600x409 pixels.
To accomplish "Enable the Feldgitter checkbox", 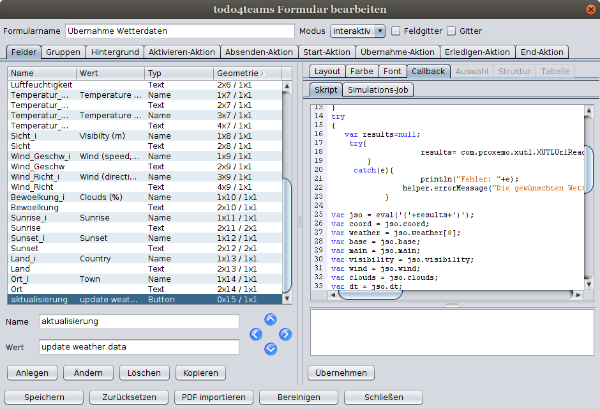I will point(396,31).
